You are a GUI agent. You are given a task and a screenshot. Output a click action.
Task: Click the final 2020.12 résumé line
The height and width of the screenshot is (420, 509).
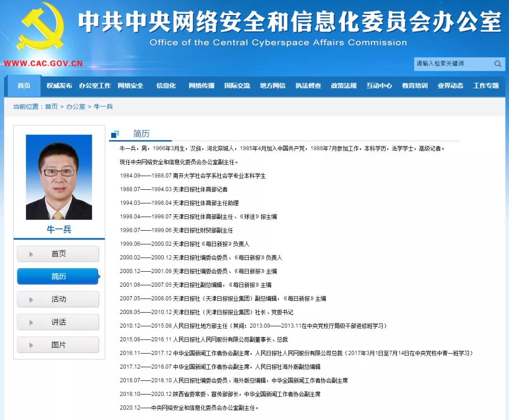tap(189, 407)
